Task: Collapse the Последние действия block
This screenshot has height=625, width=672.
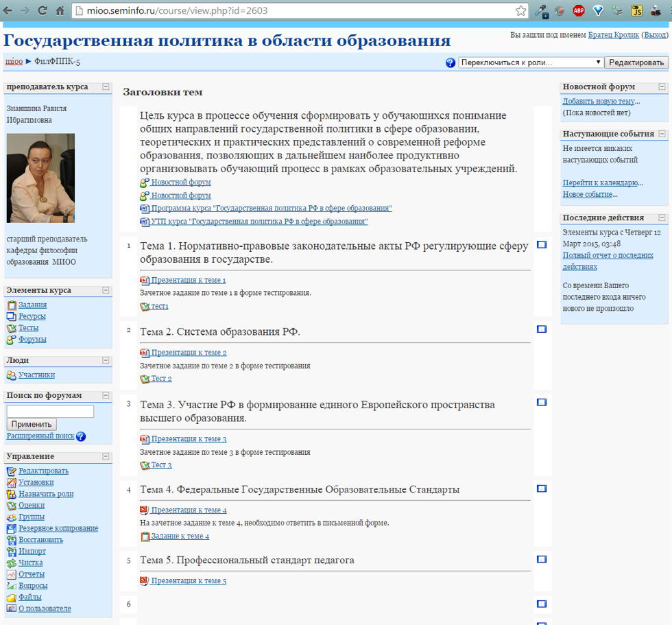Action: [x=662, y=217]
